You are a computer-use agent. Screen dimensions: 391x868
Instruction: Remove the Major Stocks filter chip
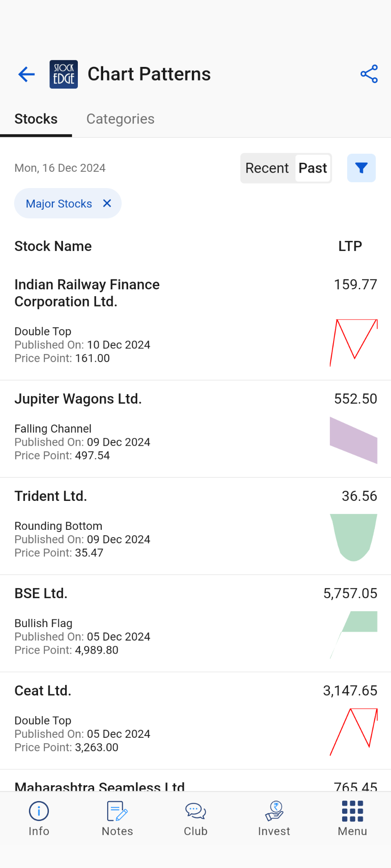(107, 203)
